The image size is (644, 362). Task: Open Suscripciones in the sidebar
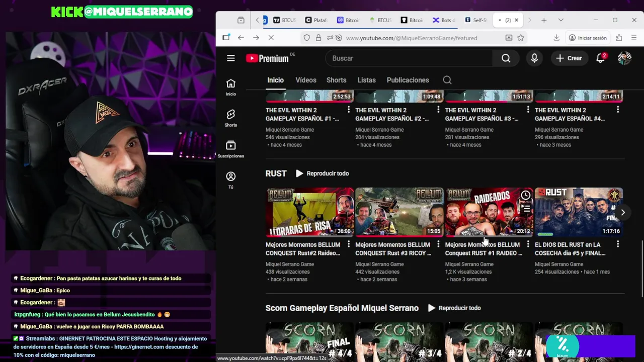coord(230,149)
